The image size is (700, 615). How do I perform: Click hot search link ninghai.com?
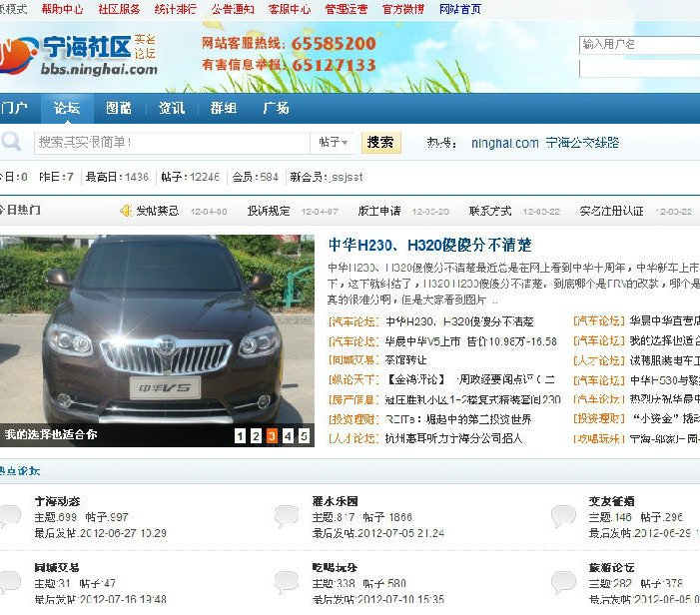[505, 143]
